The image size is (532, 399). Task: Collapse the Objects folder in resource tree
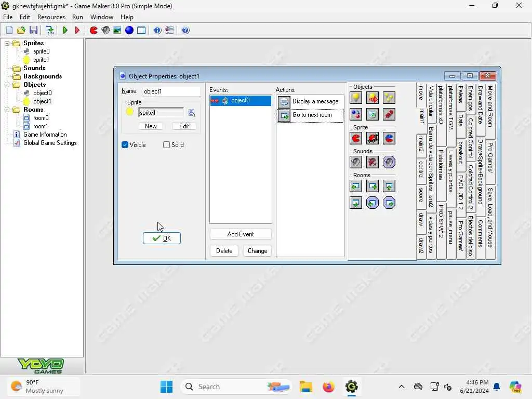pos(7,85)
